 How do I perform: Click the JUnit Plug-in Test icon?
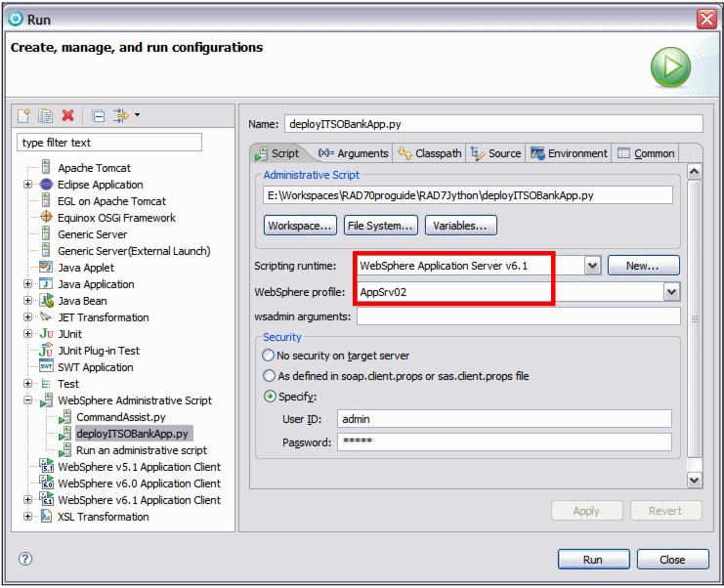pos(46,350)
